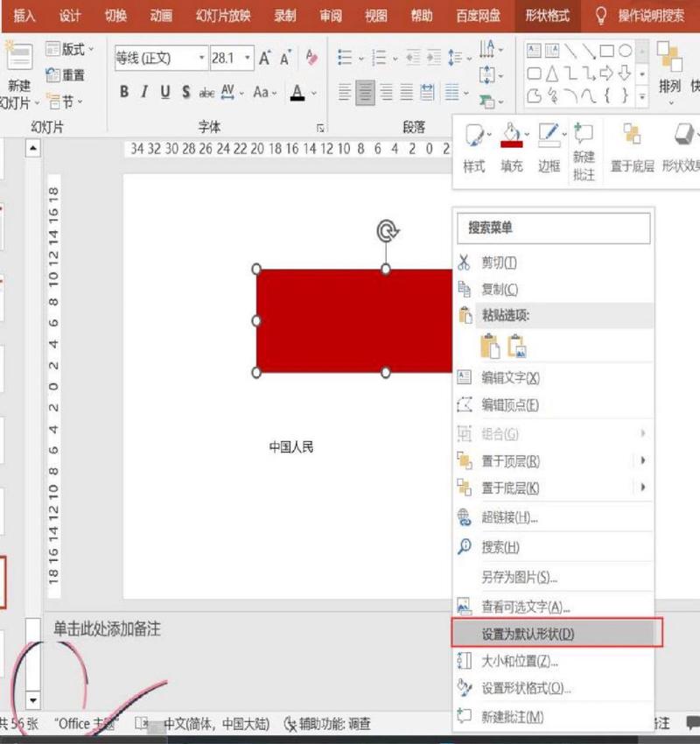Click distributed alignment icon
Viewport: 700px width, 744px height.
pos(427,92)
